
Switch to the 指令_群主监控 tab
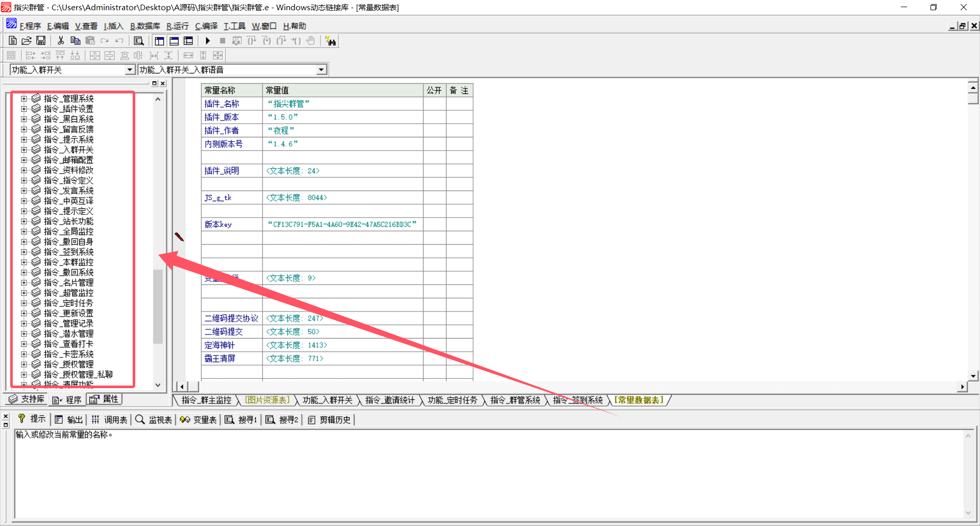pyautogui.click(x=206, y=400)
